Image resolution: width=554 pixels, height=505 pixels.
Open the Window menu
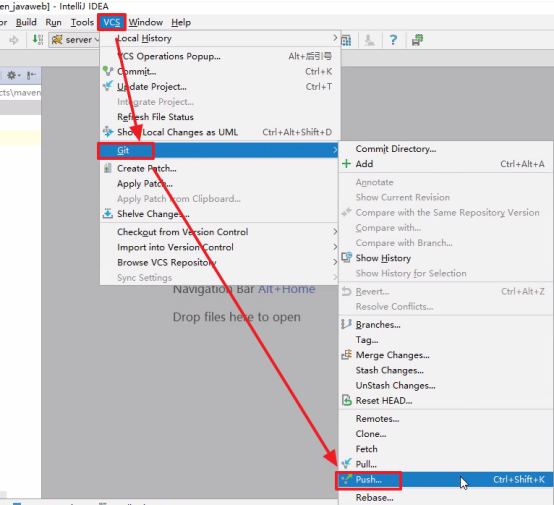(146, 23)
